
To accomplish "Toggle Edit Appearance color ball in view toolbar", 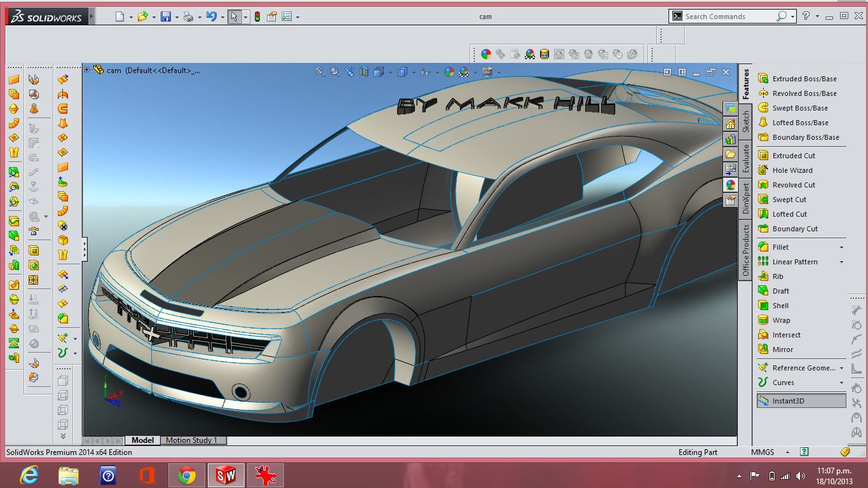I will [x=449, y=72].
